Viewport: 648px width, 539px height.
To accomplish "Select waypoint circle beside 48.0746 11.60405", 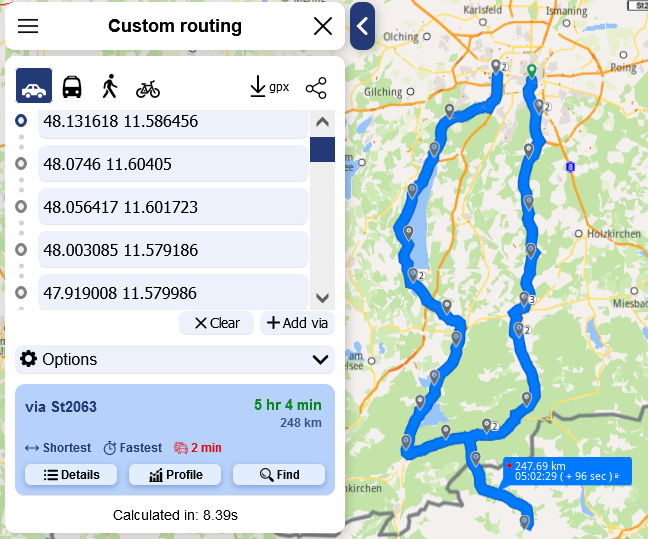I will pyautogui.click(x=21, y=164).
